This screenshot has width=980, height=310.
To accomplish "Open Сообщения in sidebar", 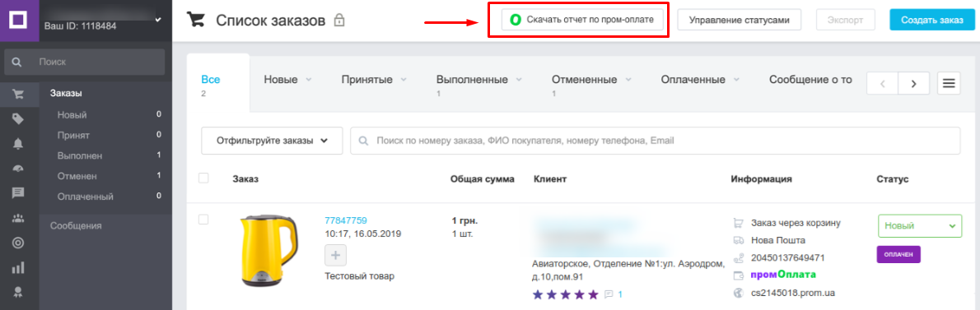I will click(x=76, y=226).
